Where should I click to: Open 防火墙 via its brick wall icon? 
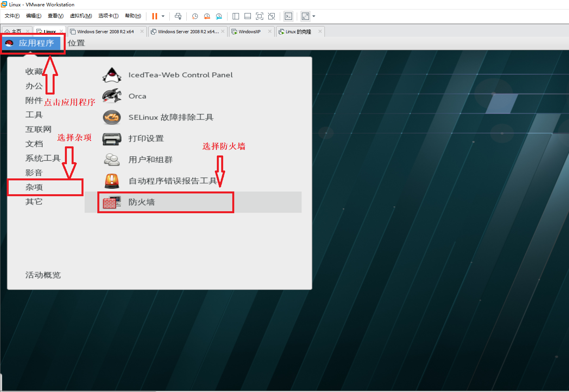112,202
